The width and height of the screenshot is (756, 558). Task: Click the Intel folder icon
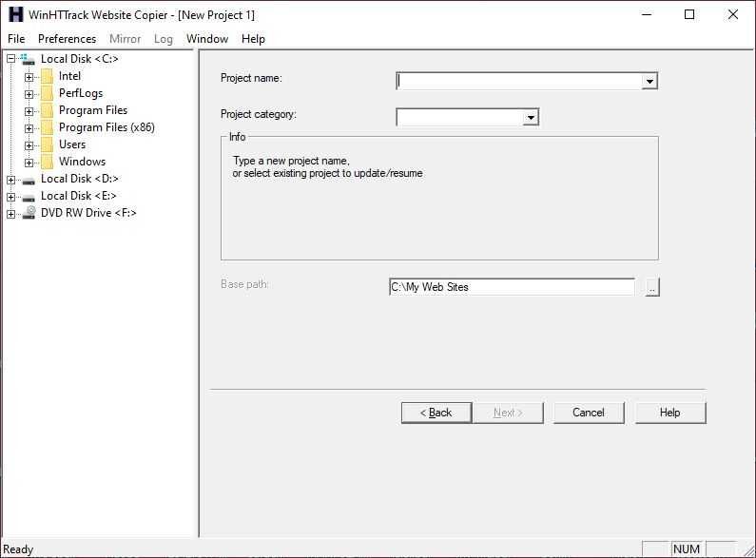coord(48,76)
